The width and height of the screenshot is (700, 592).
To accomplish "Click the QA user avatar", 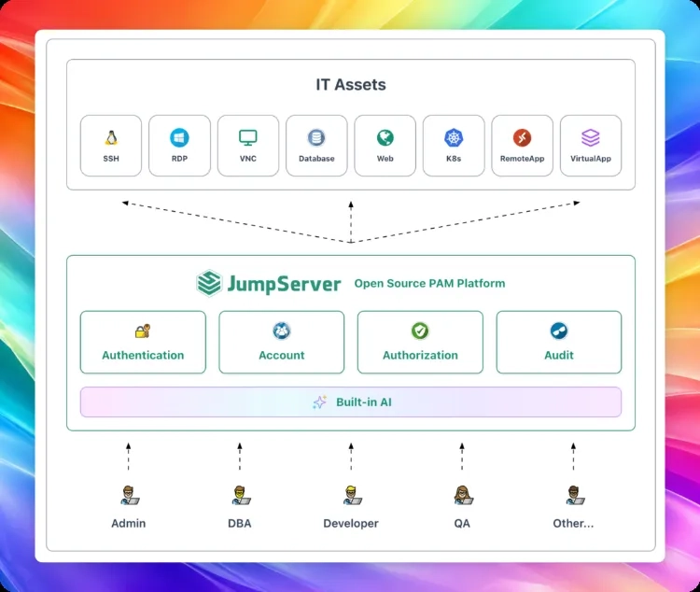I will tap(463, 496).
